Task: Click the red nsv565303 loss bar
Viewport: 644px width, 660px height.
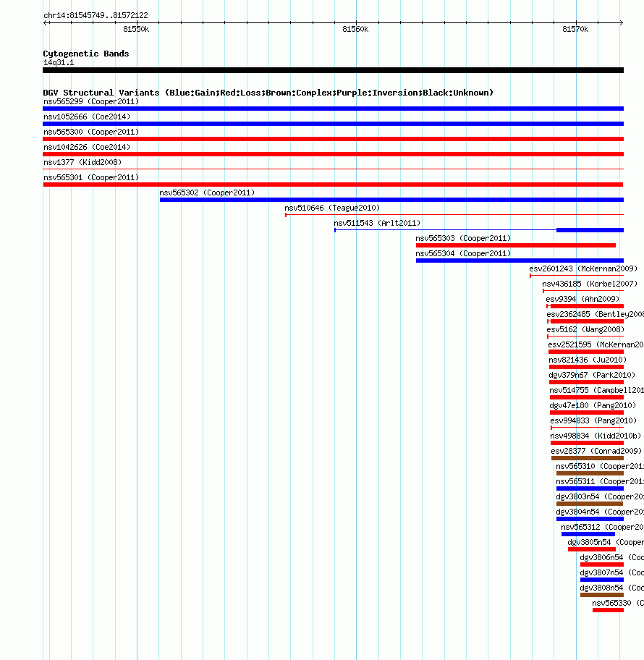Action: click(x=516, y=245)
